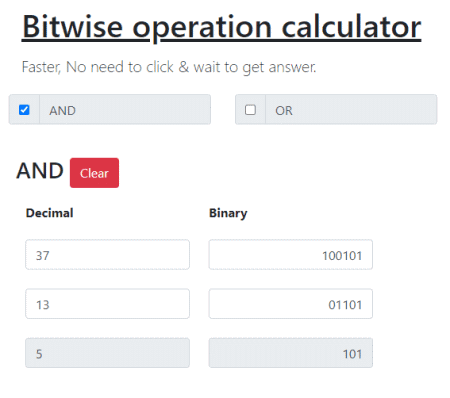This screenshot has height=398, width=450.
Task: Click the Binary column header
Action: pos(228,213)
